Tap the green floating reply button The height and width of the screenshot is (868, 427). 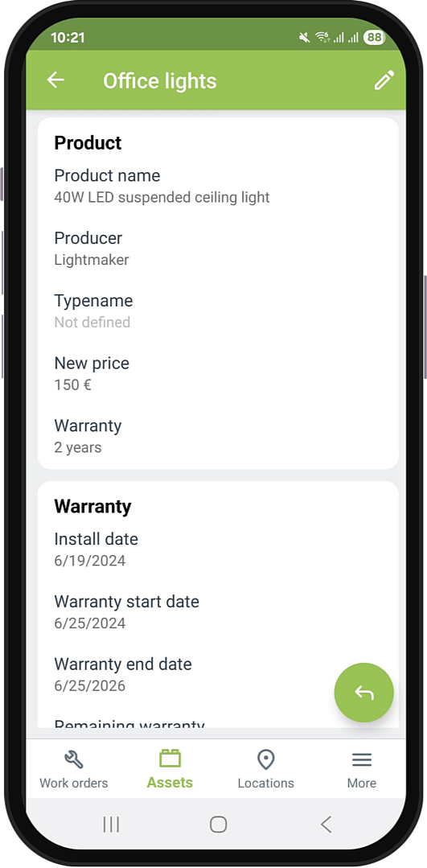coord(364,693)
